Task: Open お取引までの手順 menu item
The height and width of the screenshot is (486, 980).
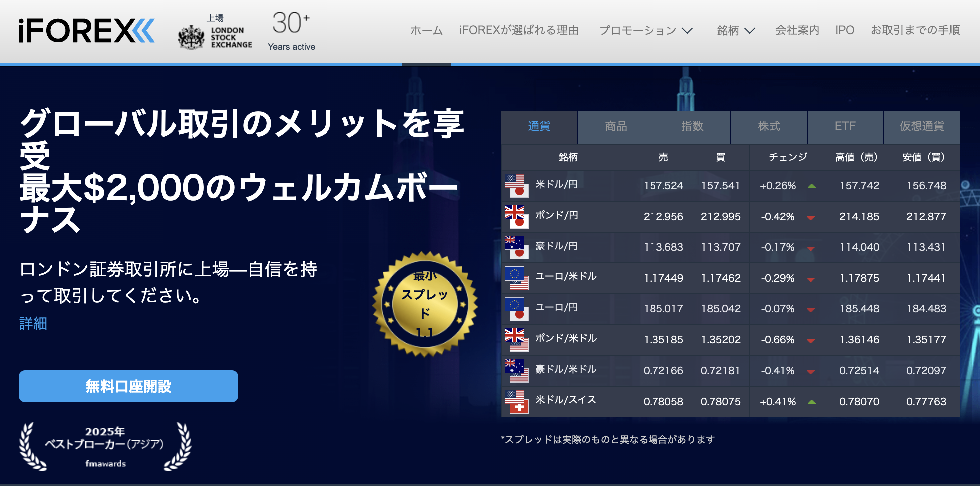Action: 915,30
